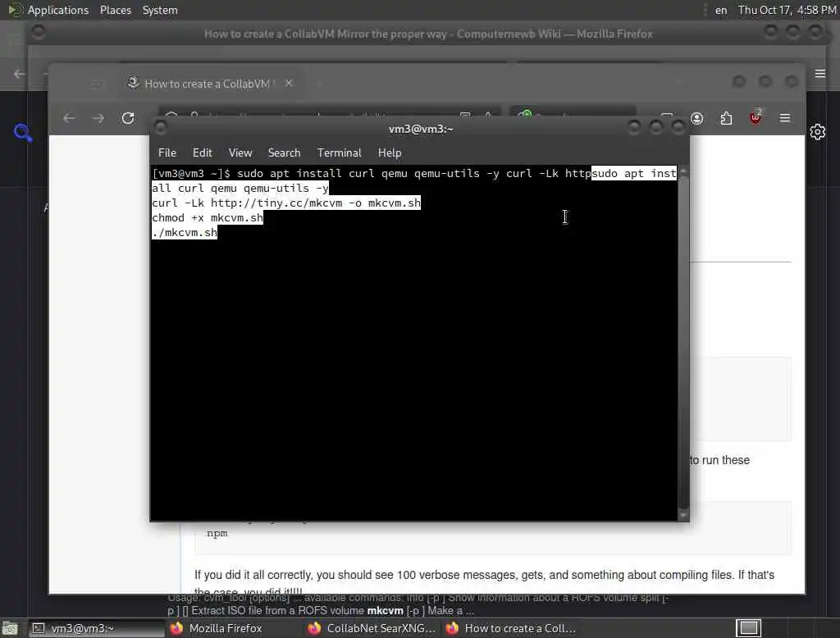
Task: Click the settings gear icon on page
Action: (x=818, y=132)
